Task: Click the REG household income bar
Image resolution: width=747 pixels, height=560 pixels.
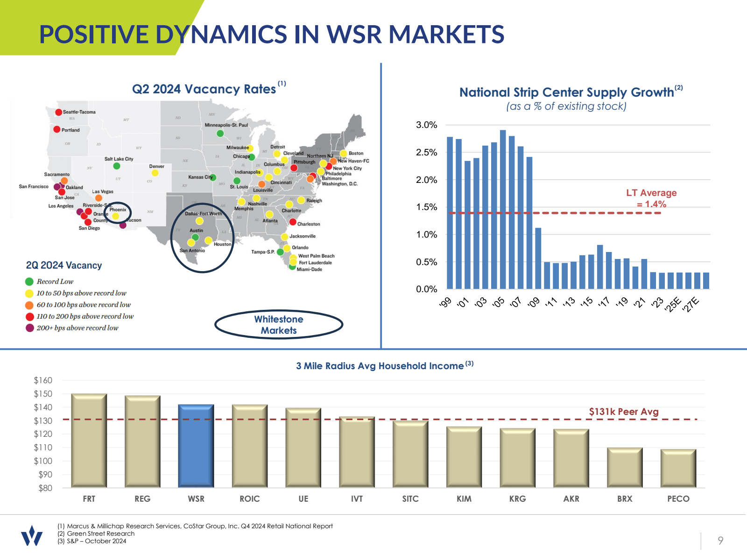Action: [142, 441]
